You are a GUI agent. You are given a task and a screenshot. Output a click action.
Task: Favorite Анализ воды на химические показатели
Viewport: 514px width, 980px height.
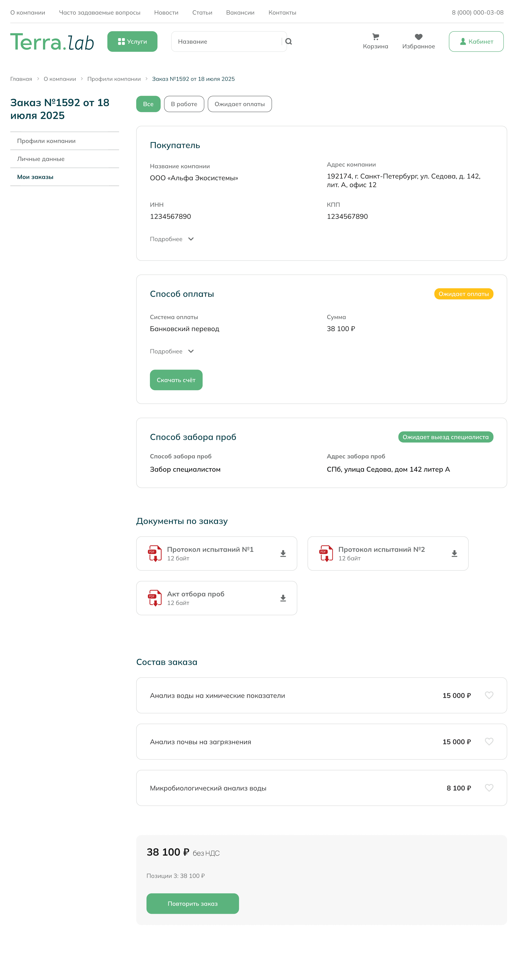click(489, 695)
